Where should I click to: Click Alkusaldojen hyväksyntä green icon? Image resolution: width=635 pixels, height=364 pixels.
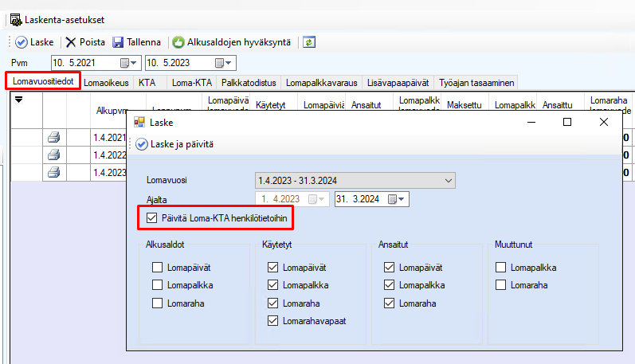pos(178,42)
